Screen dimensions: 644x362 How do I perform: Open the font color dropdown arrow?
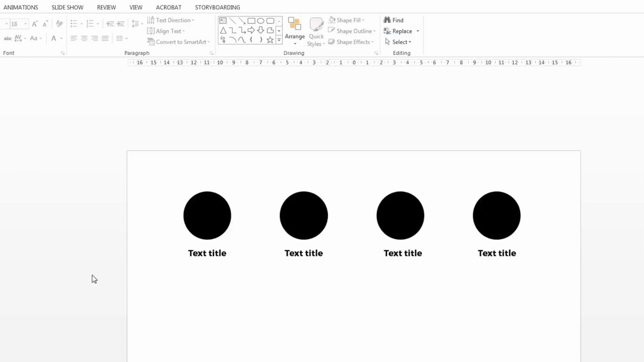tap(61, 38)
